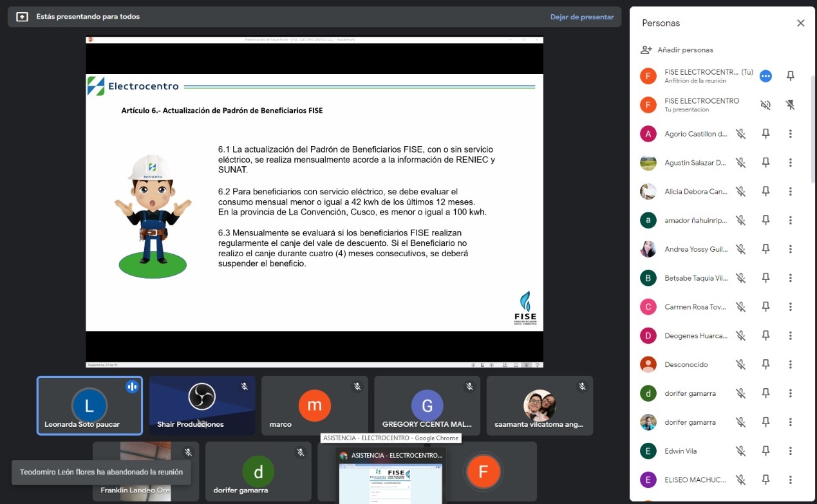This screenshot has height=504, width=817.
Task: Mute icon for Carmen Rosa Tov...
Action: point(741,307)
